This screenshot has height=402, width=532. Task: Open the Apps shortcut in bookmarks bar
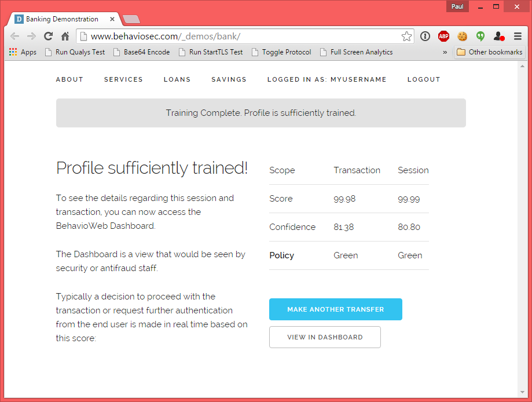23,52
